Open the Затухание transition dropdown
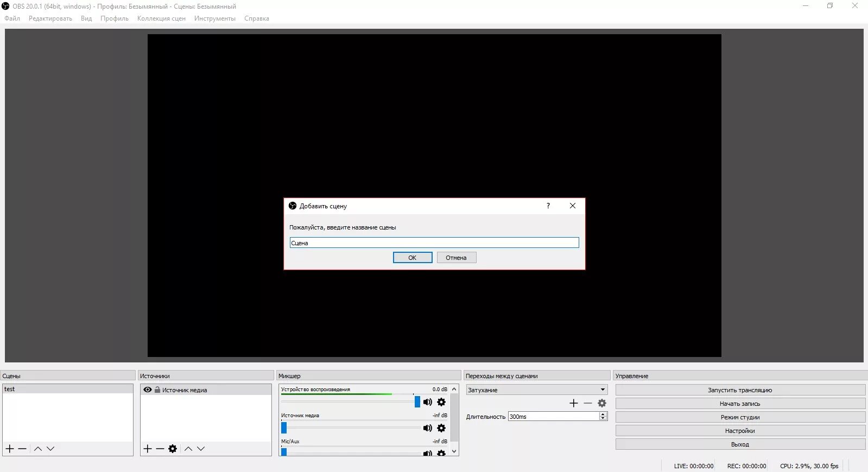 tap(537, 390)
